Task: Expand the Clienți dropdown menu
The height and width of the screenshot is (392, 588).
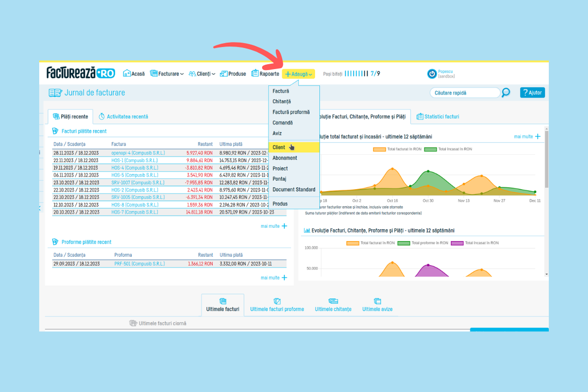Action: click(202, 74)
